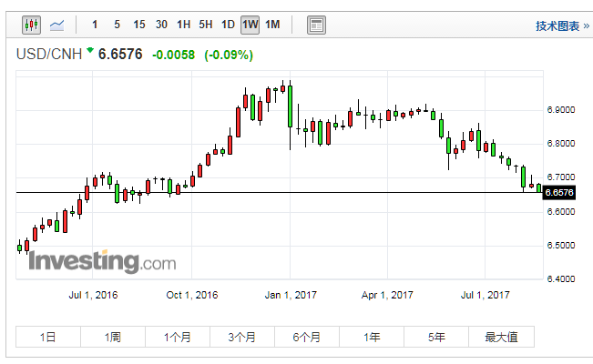Image resolution: width=593 pixels, height=364 pixels.
Task: Switch to the 1M interval
Action: click(272, 25)
